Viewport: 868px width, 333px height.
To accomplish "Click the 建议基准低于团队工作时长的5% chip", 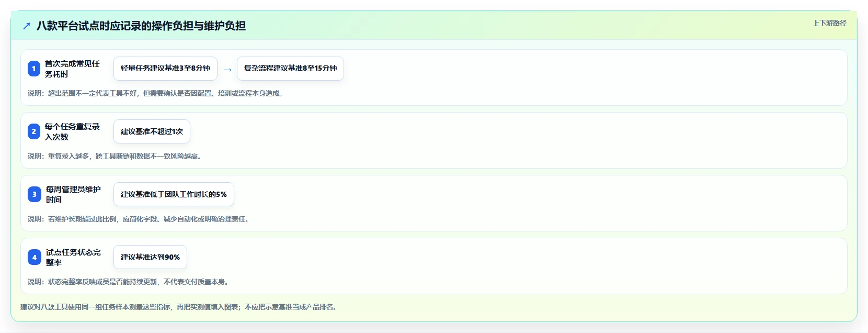I will click(x=174, y=194).
